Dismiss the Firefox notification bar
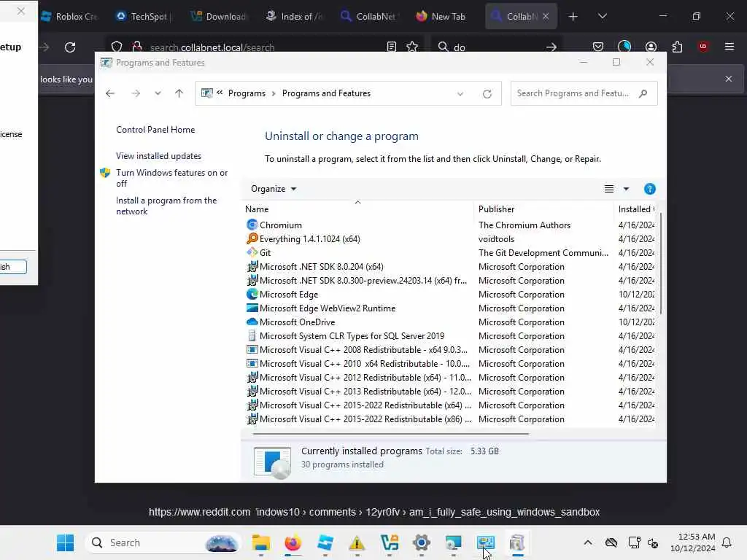Viewport: 747px width, 560px height. [729, 79]
